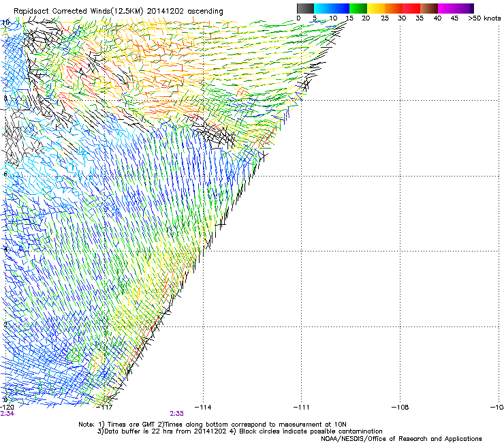Click the red 30-35 knots legend swatch
This screenshot has height=443, width=504.
411,8
